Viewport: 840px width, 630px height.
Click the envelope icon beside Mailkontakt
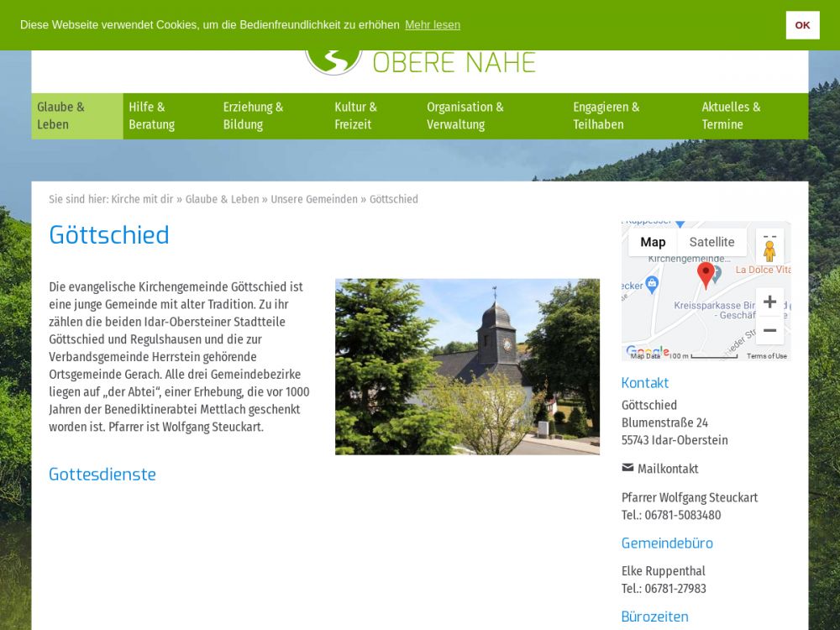point(627,468)
